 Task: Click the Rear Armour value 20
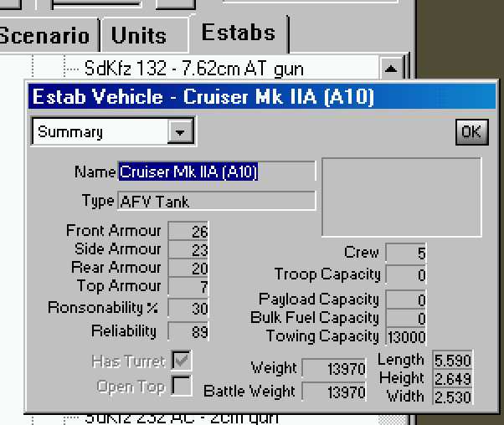click(x=188, y=268)
